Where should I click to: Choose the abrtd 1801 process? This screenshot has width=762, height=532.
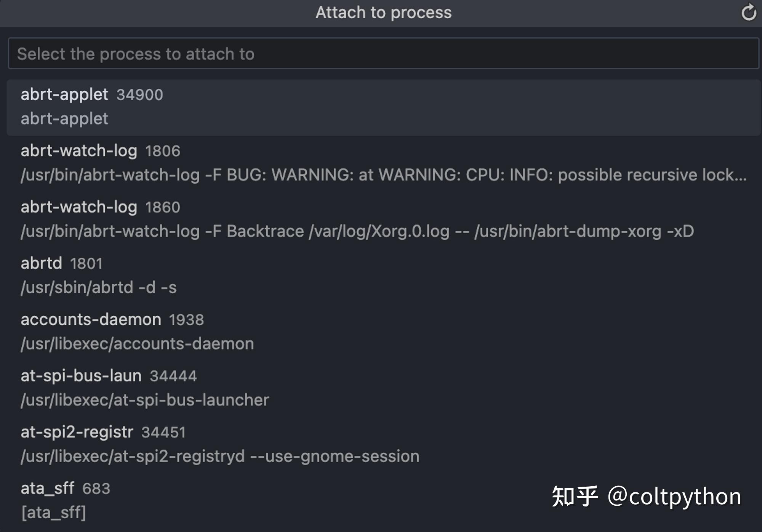(x=383, y=276)
